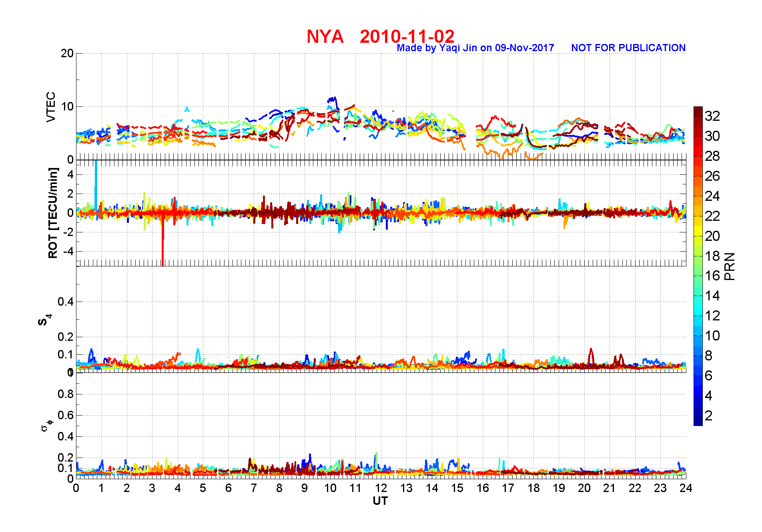Click the colorbar tick label 16
The image size is (762, 532).
[x=712, y=276]
